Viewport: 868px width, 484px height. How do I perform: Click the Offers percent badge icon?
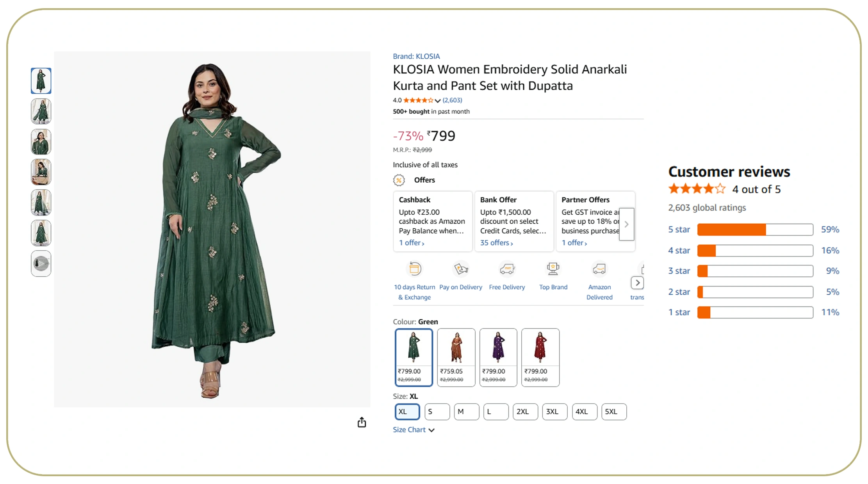(x=398, y=180)
